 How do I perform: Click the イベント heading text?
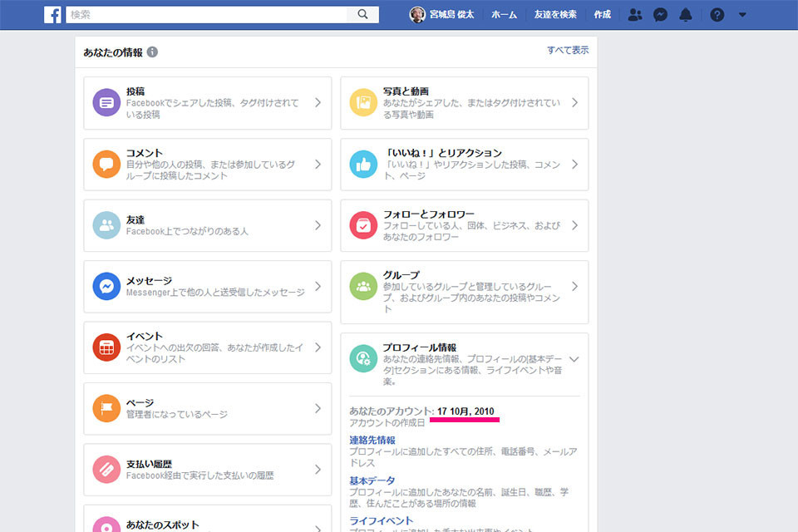[x=145, y=336]
